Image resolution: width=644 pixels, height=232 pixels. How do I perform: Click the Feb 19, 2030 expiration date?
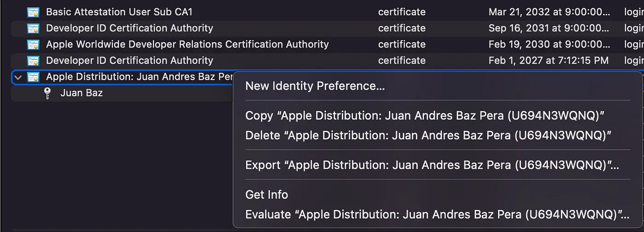[549, 44]
